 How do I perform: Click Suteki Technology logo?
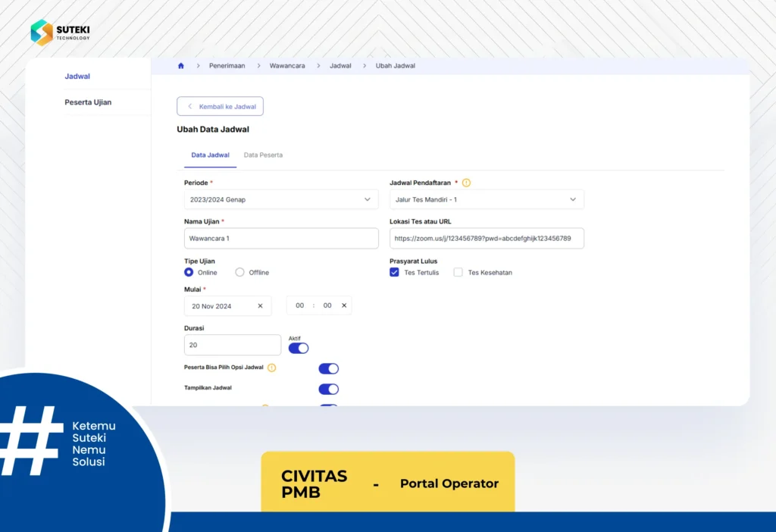[x=61, y=33]
